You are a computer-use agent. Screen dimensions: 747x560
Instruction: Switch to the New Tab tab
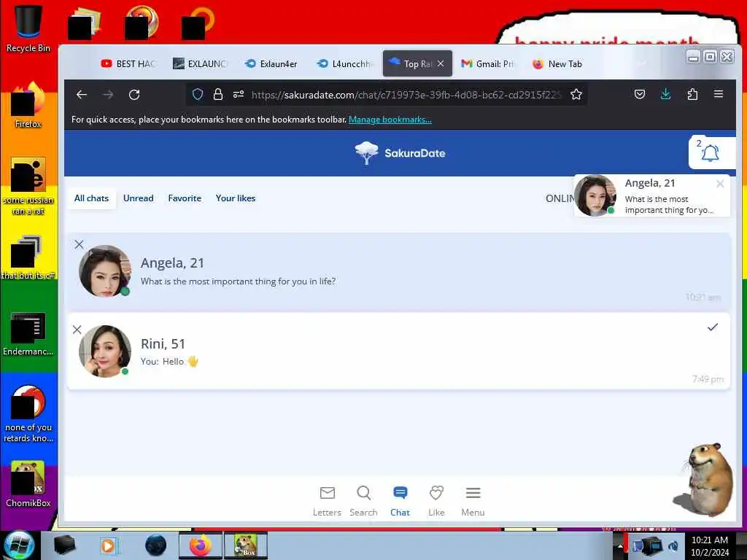pyautogui.click(x=557, y=64)
